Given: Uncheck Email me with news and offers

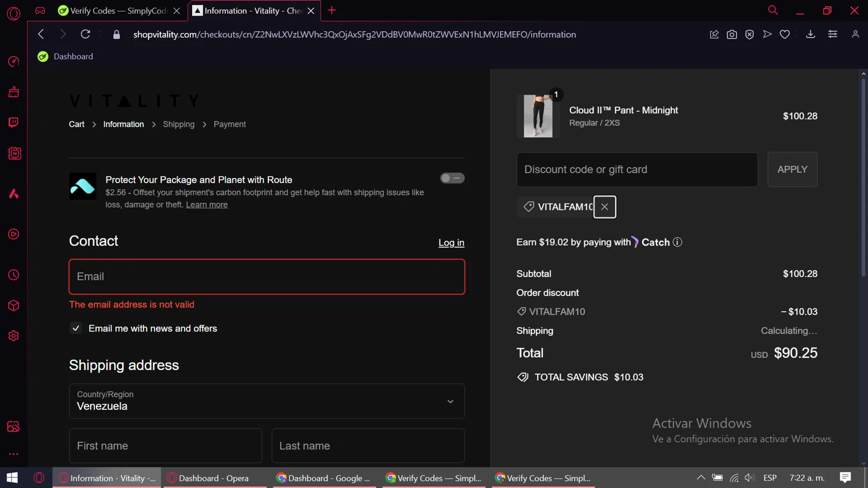Looking at the screenshot, I should click(76, 328).
